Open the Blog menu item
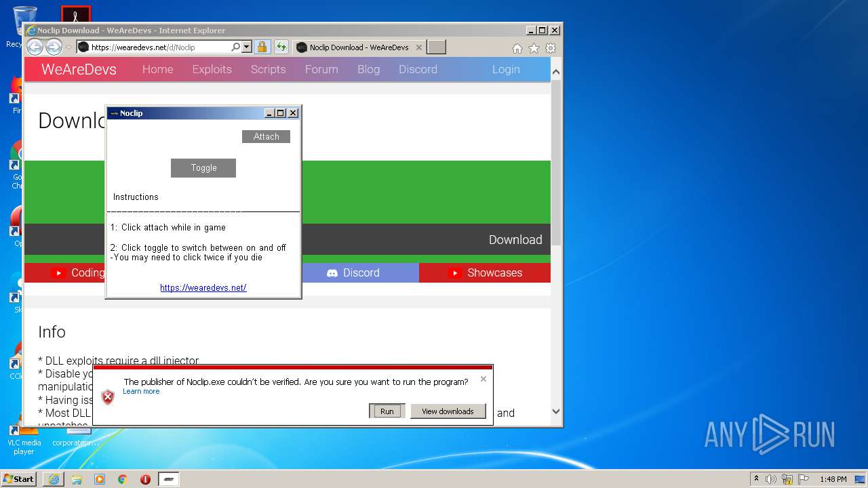The image size is (868, 488). coord(368,69)
